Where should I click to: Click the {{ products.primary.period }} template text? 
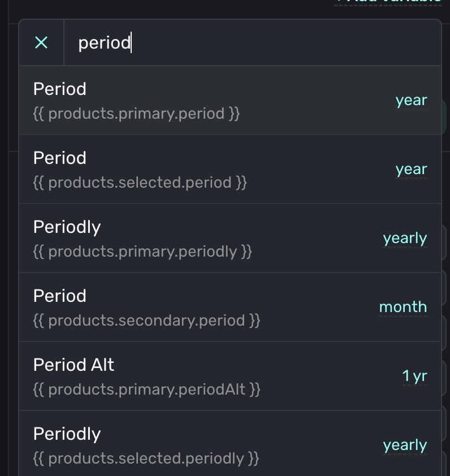(136, 114)
